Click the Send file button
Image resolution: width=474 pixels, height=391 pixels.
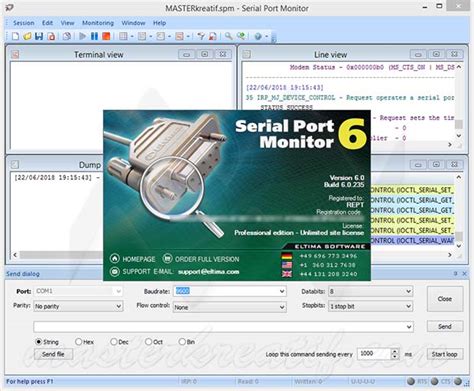click(x=53, y=354)
